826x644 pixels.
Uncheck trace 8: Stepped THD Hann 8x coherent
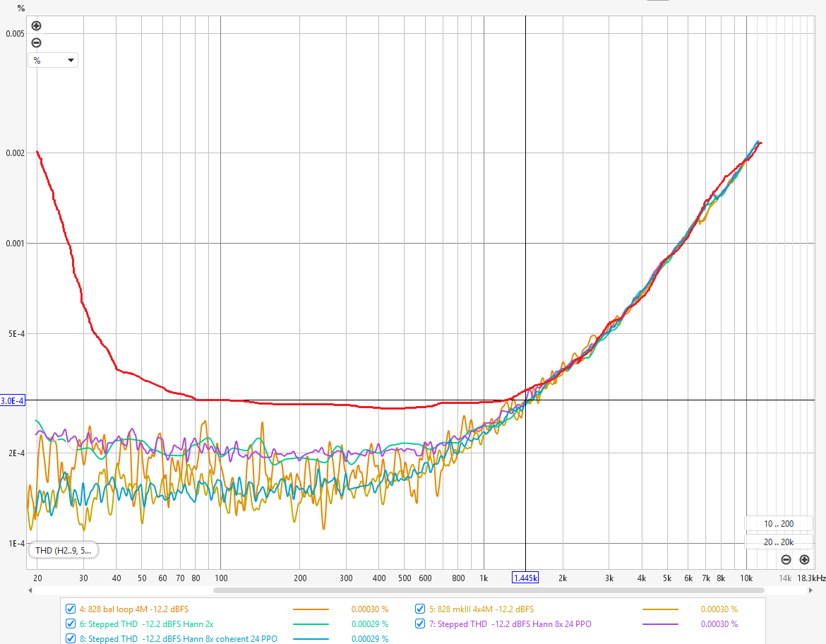point(71,638)
